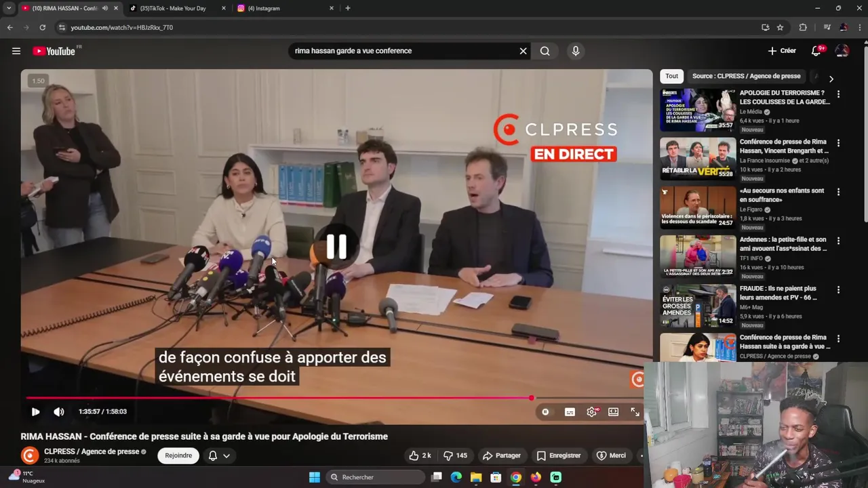Open the weather widget showing 11°C Nuageux
This screenshot has height=488, width=868.
(x=27, y=477)
